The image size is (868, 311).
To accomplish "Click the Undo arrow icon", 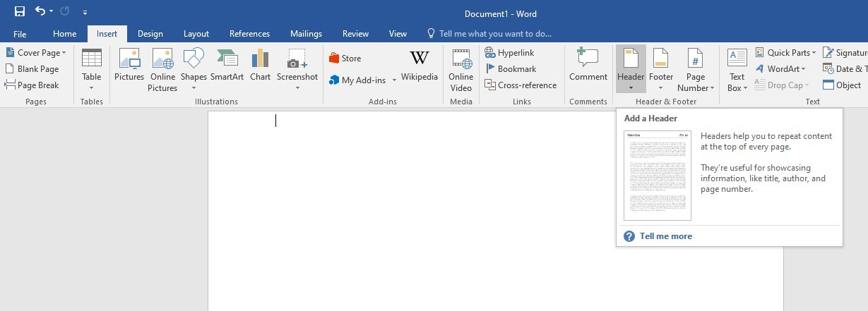I will tap(41, 12).
